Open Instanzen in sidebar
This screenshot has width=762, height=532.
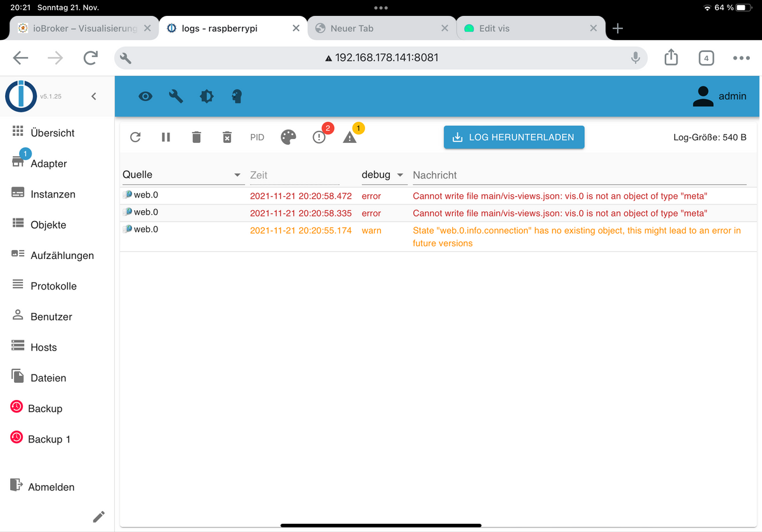coord(57,194)
